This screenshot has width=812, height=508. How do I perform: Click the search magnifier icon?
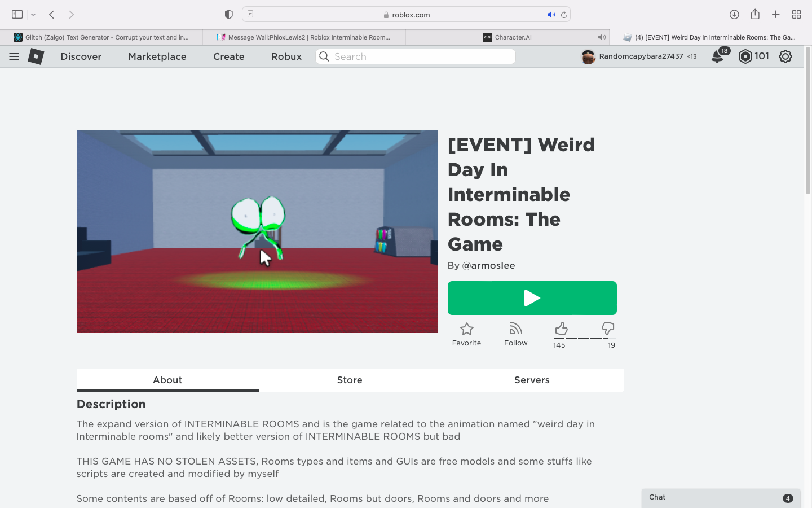324,56
